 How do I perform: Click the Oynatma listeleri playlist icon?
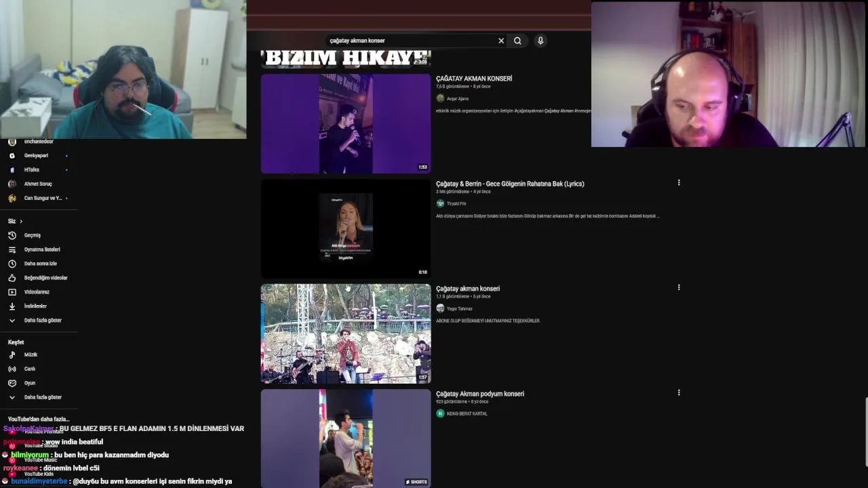point(12,249)
